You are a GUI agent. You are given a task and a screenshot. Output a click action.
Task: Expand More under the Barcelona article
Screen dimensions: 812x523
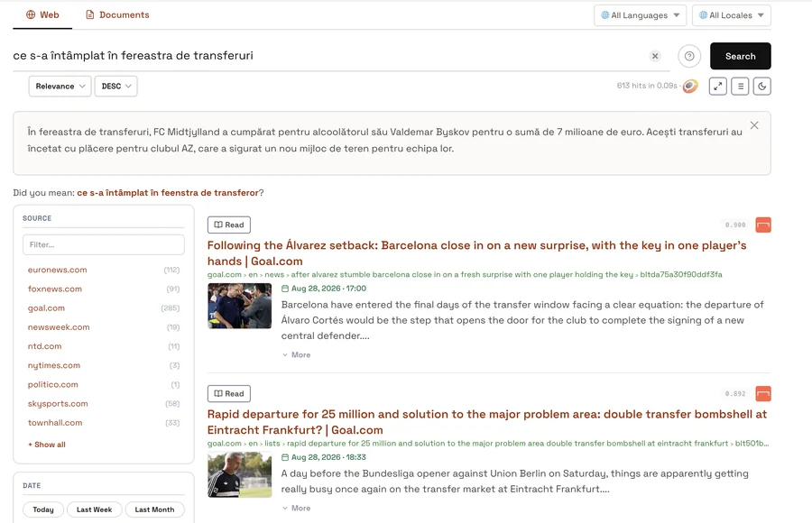click(x=296, y=354)
